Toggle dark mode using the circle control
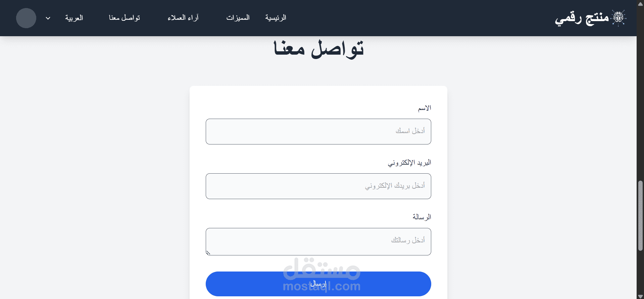Screen dimensions: 644x299 tap(26, 18)
